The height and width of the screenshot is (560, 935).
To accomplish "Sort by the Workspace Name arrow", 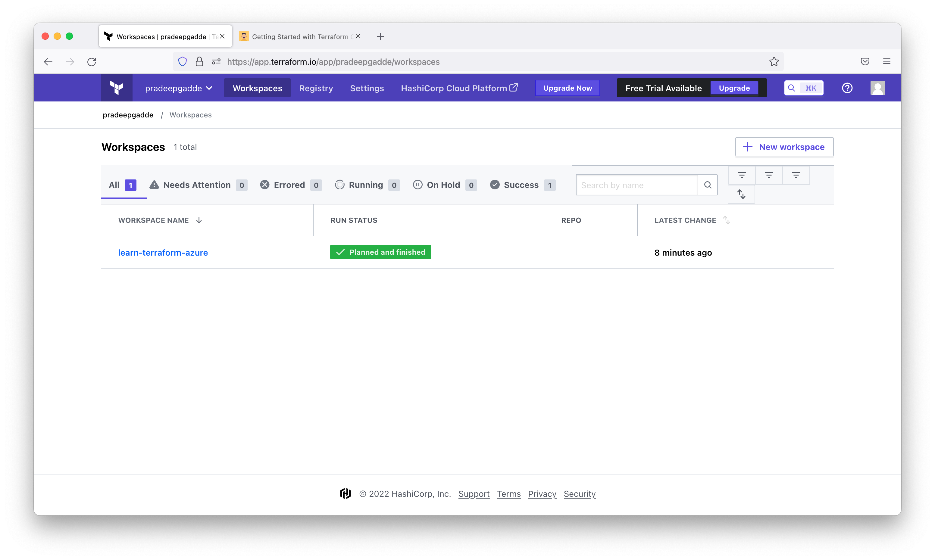I will tap(199, 220).
